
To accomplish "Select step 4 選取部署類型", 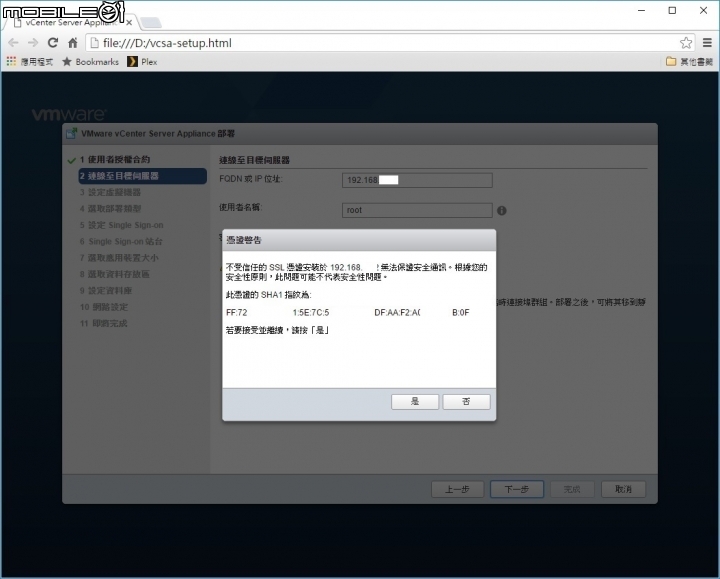I will tap(110, 209).
